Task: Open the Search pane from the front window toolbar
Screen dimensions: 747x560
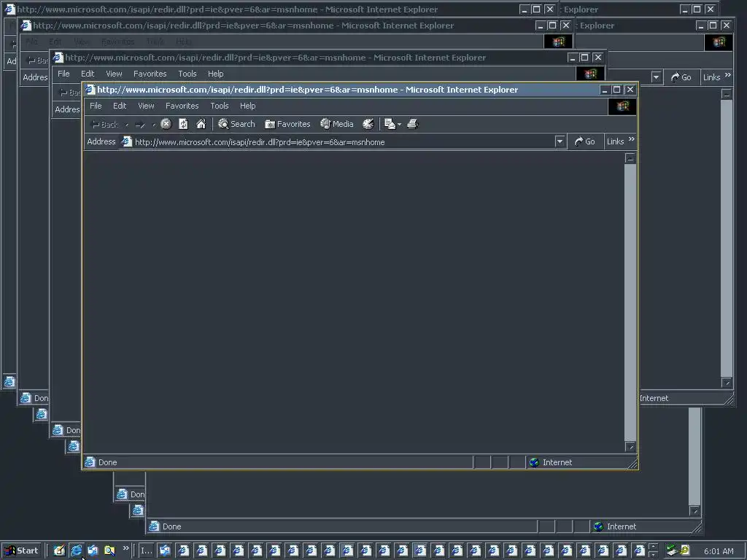Action: pos(236,124)
